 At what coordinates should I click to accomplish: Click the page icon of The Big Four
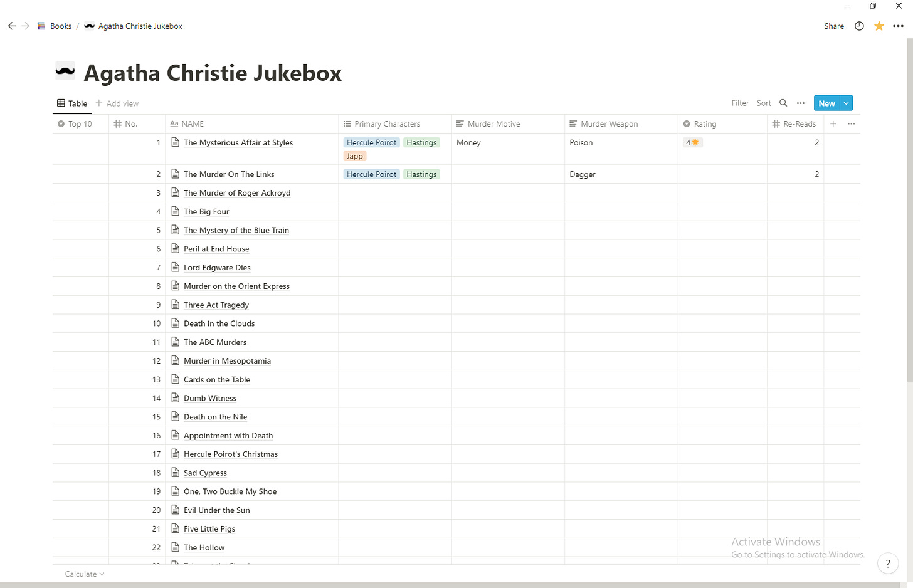[x=176, y=211]
